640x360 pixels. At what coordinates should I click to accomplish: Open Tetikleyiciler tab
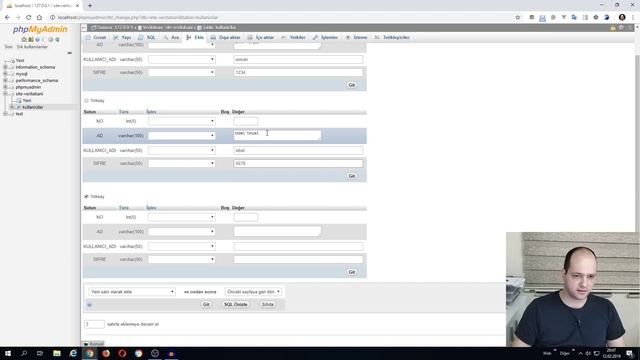pyautogui.click(x=392, y=38)
